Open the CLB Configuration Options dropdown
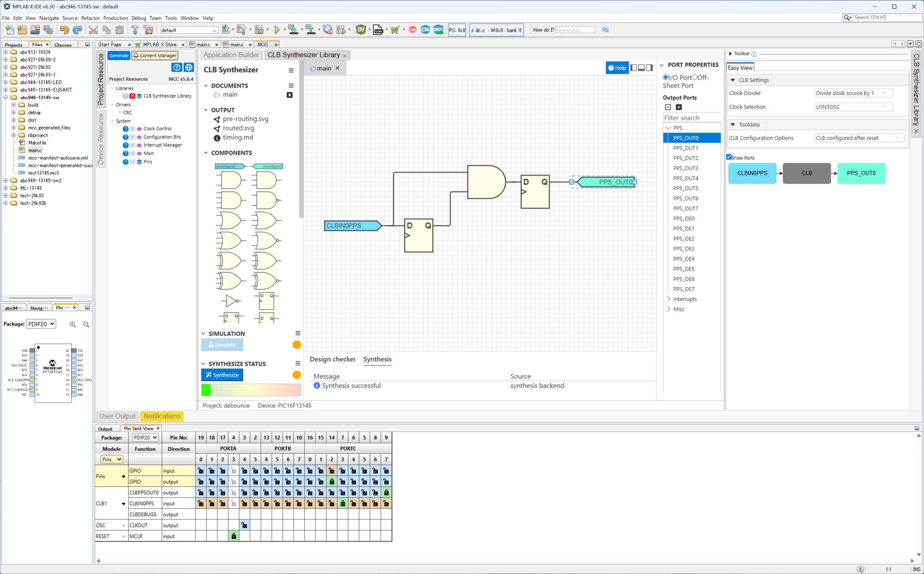The image size is (924, 574). pyautogui.click(x=859, y=138)
